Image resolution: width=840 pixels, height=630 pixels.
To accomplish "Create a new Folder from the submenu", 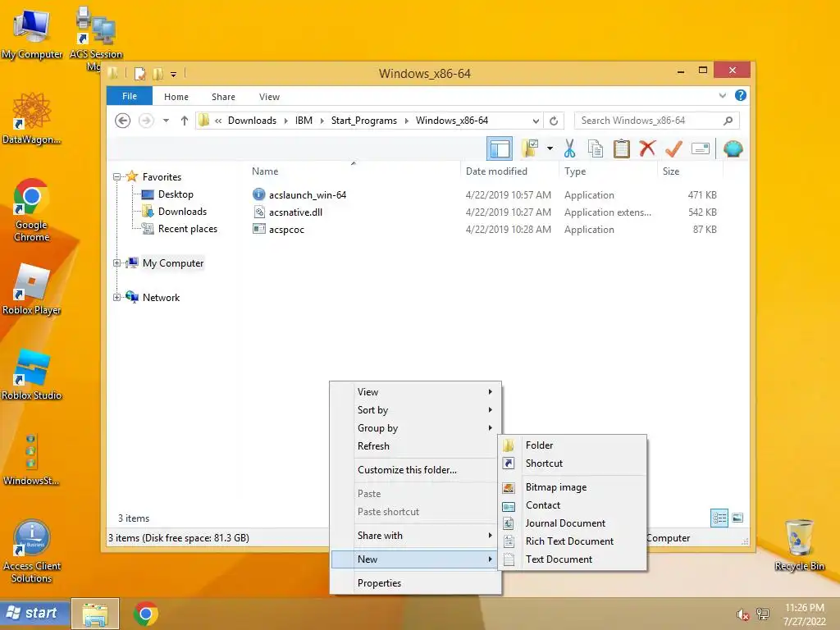I will pos(573,445).
